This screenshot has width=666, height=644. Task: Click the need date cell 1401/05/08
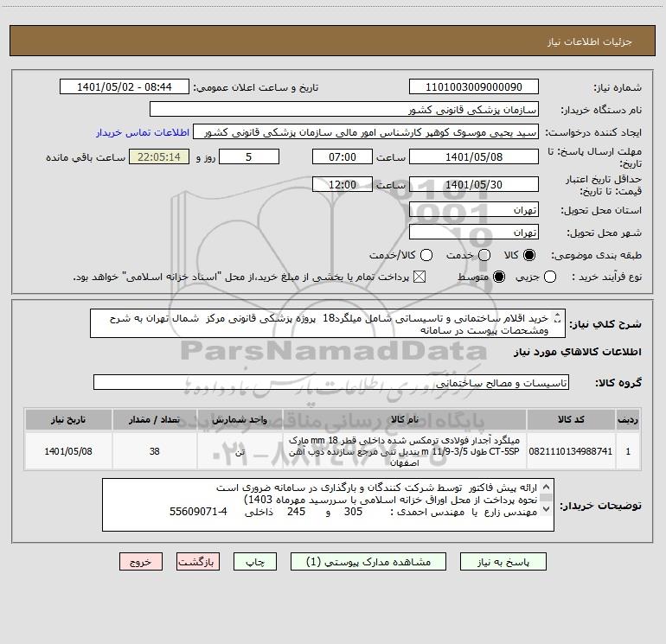(x=68, y=451)
